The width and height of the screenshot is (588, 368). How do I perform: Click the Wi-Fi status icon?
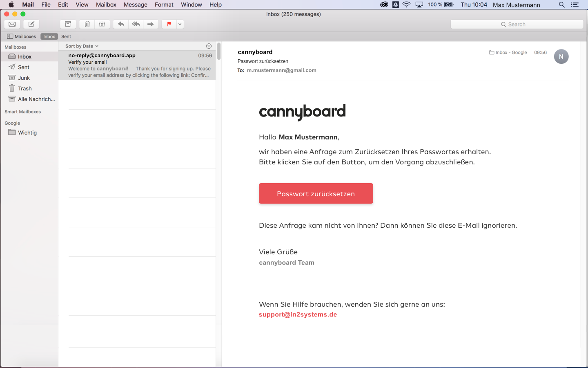(x=406, y=4)
